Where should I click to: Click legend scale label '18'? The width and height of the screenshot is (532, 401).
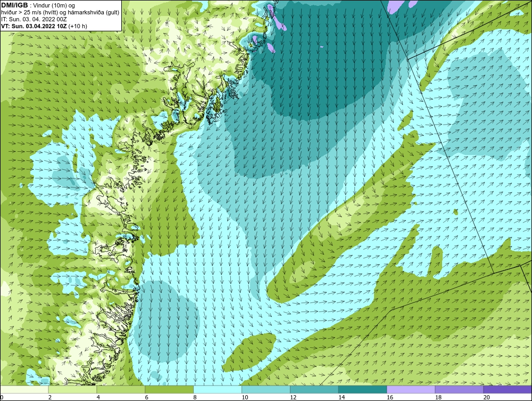(x=438, y=397)
